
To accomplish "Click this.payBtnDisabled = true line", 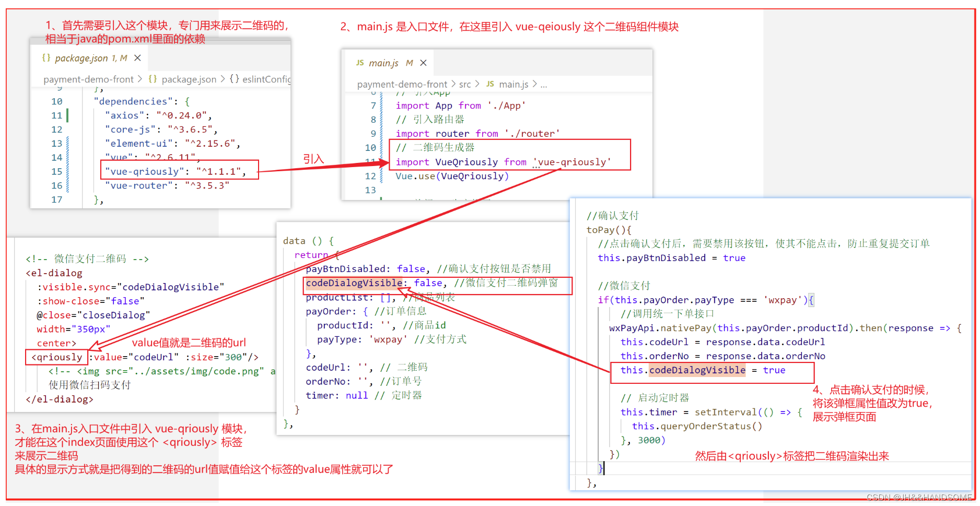I will pos(671,258).
